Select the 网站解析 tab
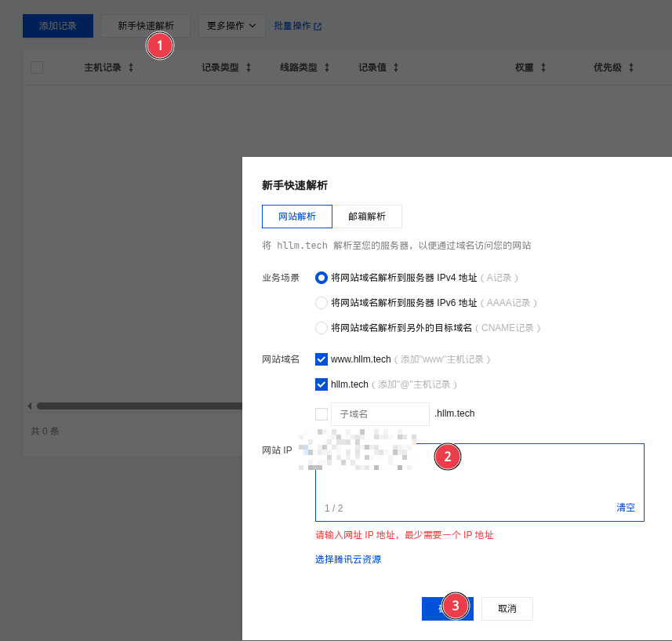672x641 pixels. (297, 217)
